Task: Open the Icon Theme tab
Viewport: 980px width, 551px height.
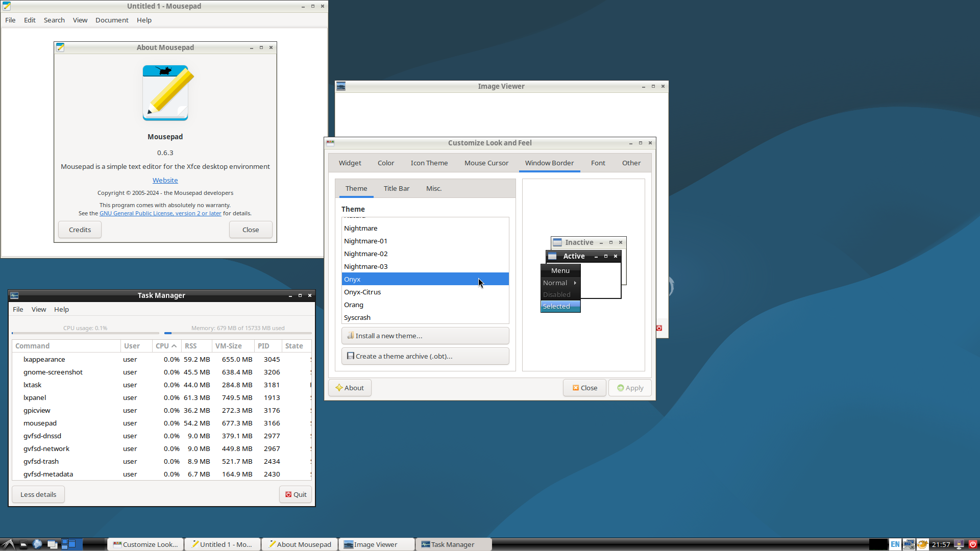Action: pyautogui.click(x=429, y=163)
